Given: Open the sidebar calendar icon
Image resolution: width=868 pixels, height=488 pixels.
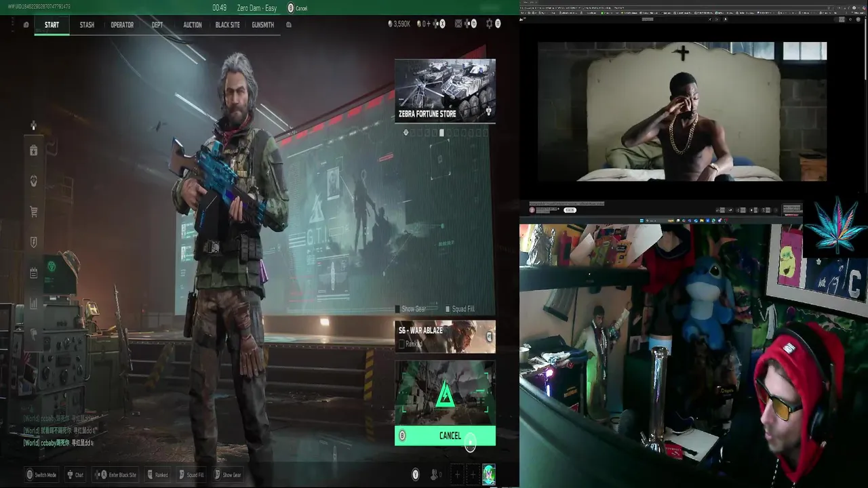Looking at the screenshot, I should [x=33, y=273].
